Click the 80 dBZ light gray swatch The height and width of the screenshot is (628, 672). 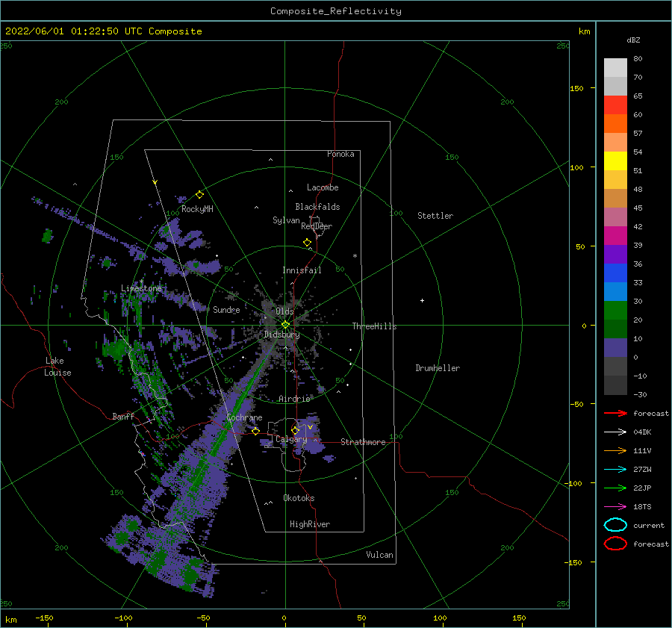(615, 68)
